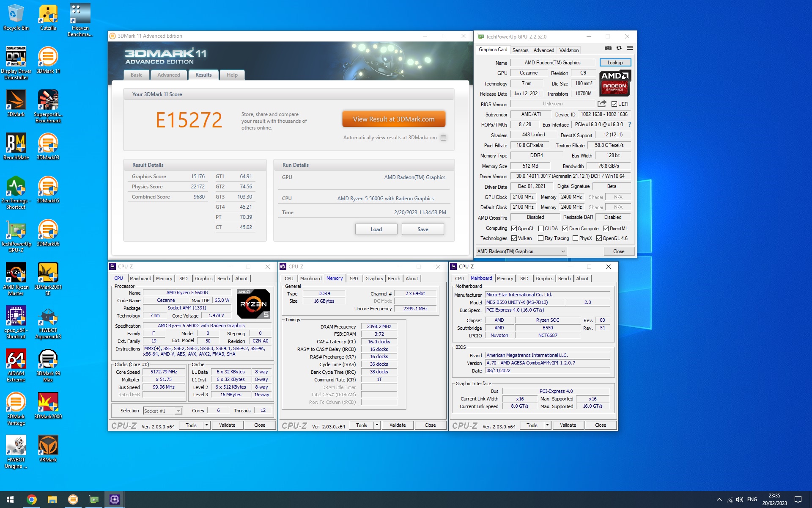812x508 pixels.
Task: Click Close button in GPU-Z
Action: (x=619, y=251)
